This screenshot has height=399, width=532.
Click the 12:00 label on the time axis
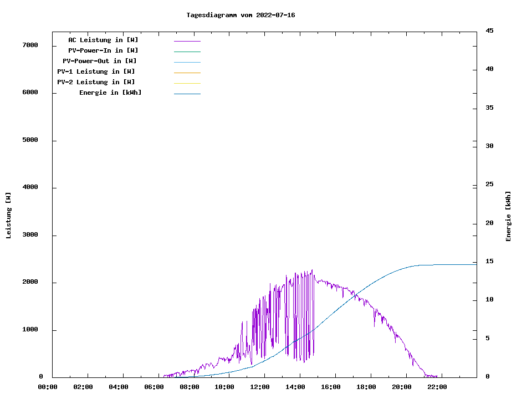click(x=260, y=387)
